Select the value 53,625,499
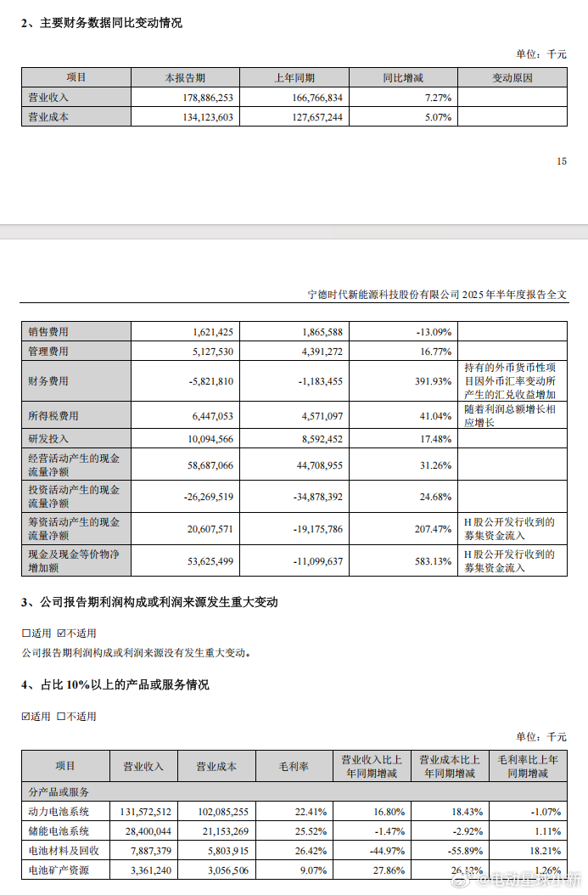Viewport: 588px width, 895px height. pyautogui.click(x=210, y=561)
